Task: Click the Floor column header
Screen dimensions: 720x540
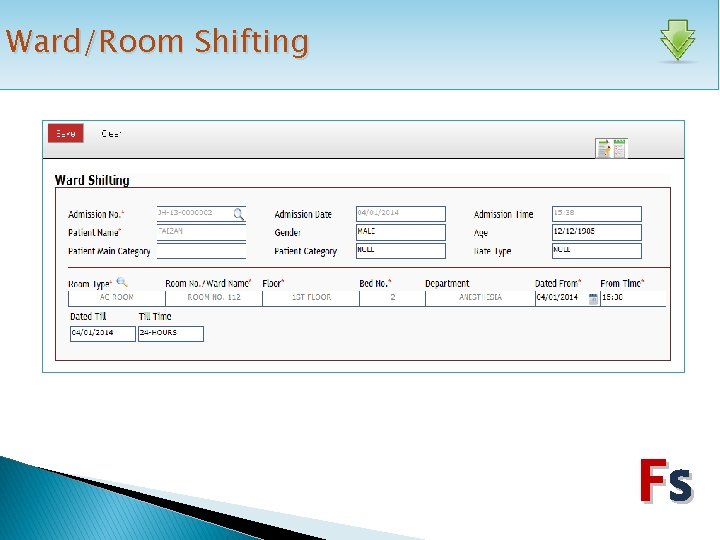Action: click(x=273, y=284)
